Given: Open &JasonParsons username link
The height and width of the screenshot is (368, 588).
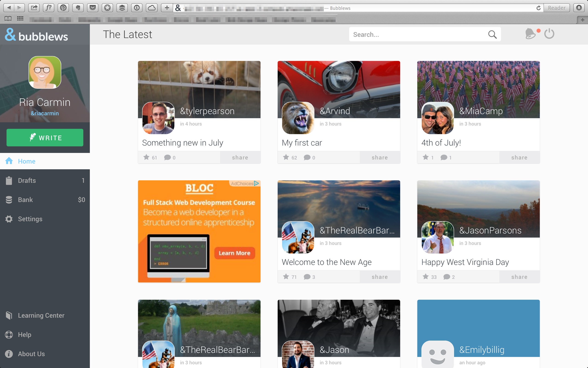Looking at the screenshot, I should (490, 230).
